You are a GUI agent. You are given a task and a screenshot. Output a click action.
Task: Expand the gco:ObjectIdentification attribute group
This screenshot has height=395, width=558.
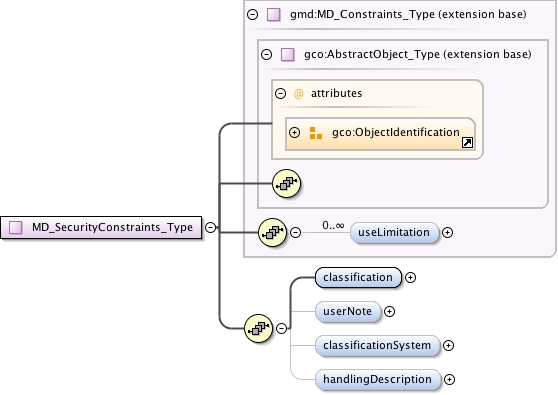(x=294, y=132)
